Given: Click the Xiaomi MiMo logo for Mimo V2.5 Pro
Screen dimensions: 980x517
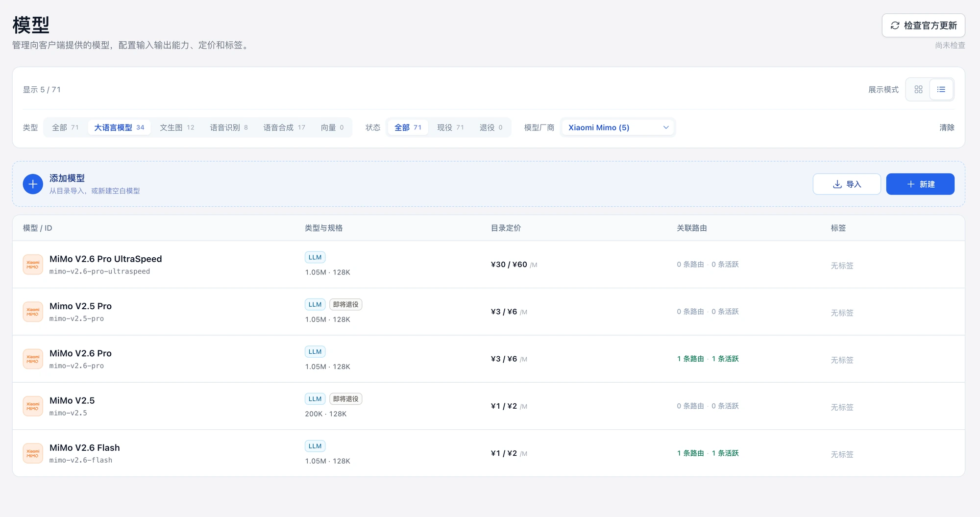Looking at the screenshot, I should 33,312.
